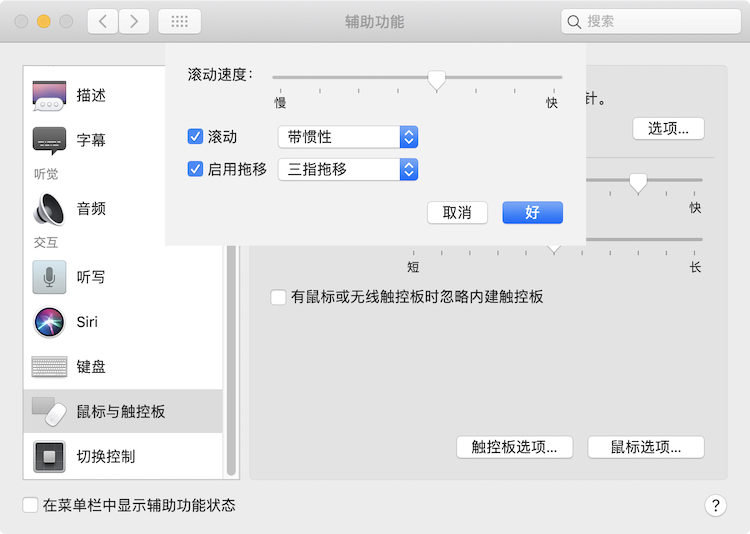The width and height of the screenshot is (750, 534).
Task: Expand the 三指拖移 drag style dropdown
Action: pyautogui.click(x=347, y=169)
